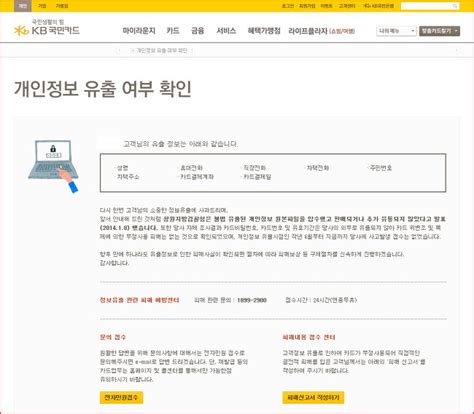This screenshot has width=474, height=414.
Task: Click the 고객센터 link
Action: (347, 6)
